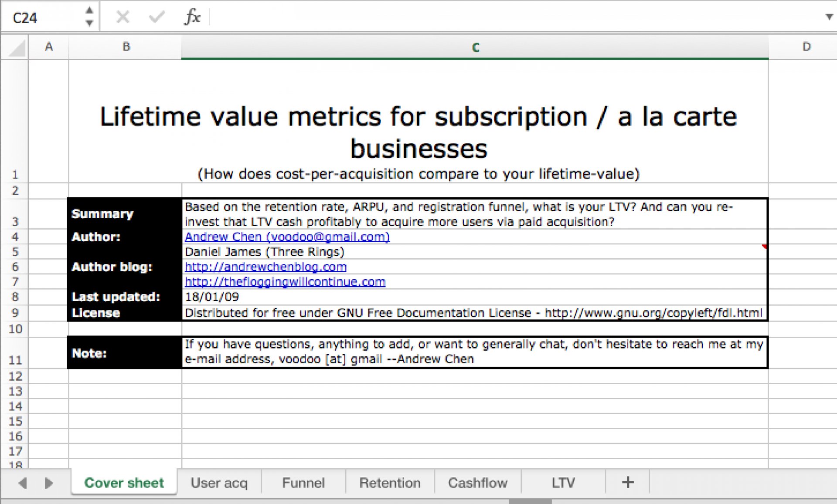Select column C header
837x504 pixels.
(x=475, y=47)
